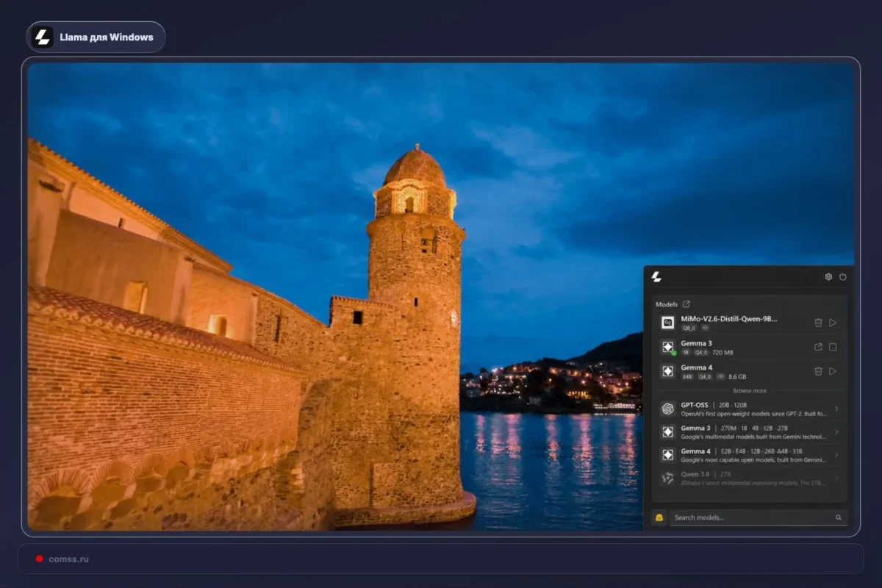Click the power icon in model panel
Screen dimensions: 882x588
pyautogui.click(x=842, y=277)
